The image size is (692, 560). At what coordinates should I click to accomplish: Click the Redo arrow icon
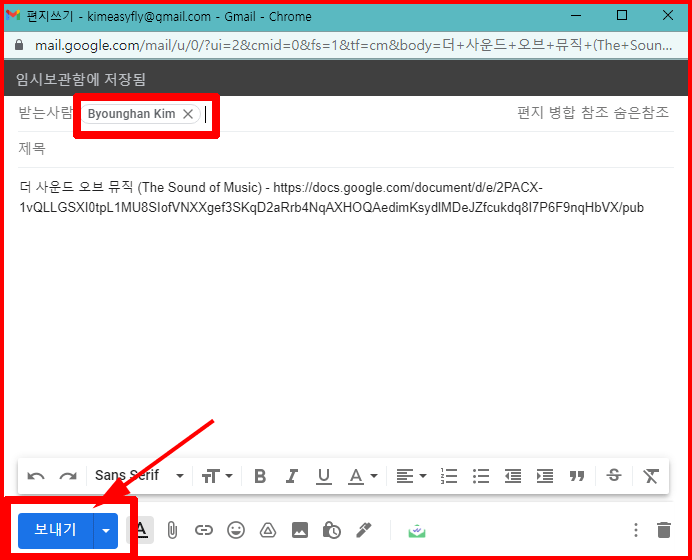click(68, 476)
